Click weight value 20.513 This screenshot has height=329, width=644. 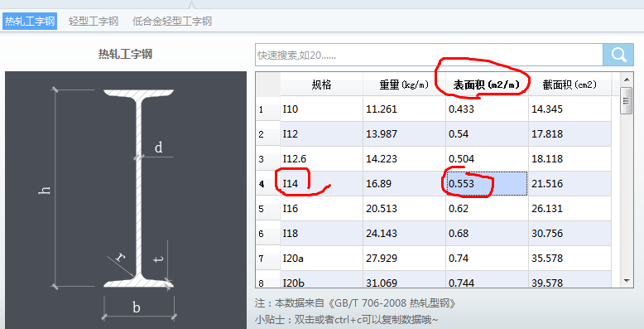[404, 209]
